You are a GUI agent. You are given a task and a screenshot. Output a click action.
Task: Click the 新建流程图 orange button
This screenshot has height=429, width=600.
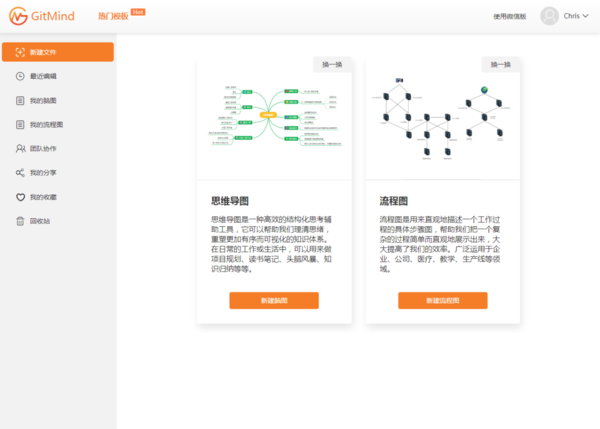coord(443,300)
